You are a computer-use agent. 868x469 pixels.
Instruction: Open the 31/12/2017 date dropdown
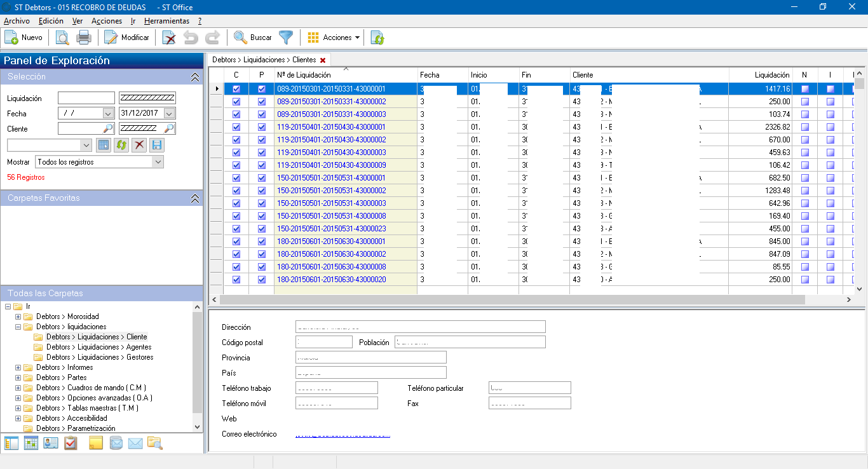169,113
